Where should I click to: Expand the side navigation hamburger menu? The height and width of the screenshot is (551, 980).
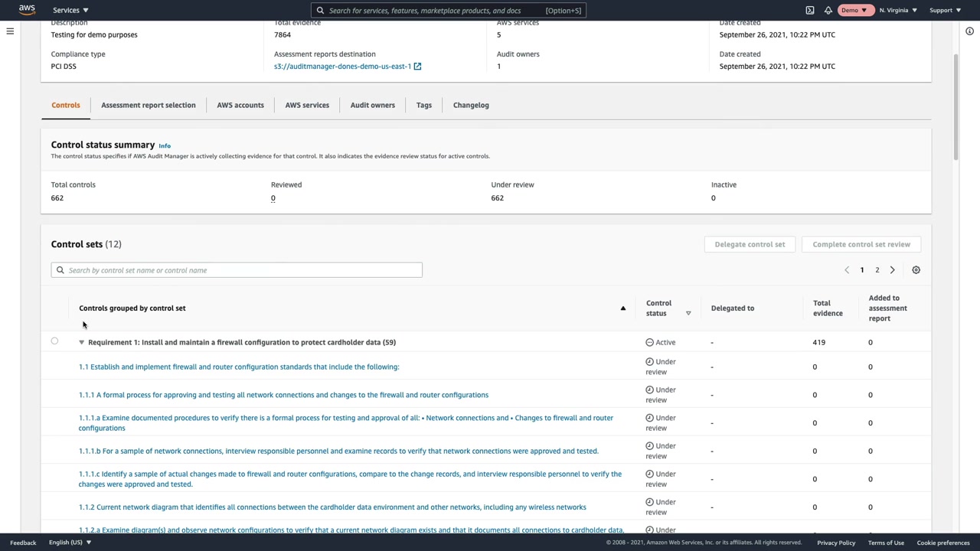click(10, 31)
